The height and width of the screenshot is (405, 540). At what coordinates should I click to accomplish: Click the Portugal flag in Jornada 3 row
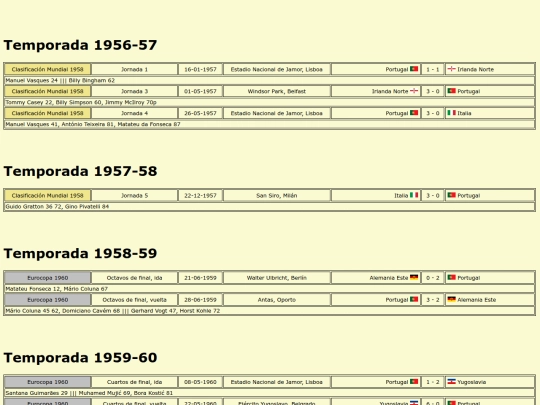451,91
